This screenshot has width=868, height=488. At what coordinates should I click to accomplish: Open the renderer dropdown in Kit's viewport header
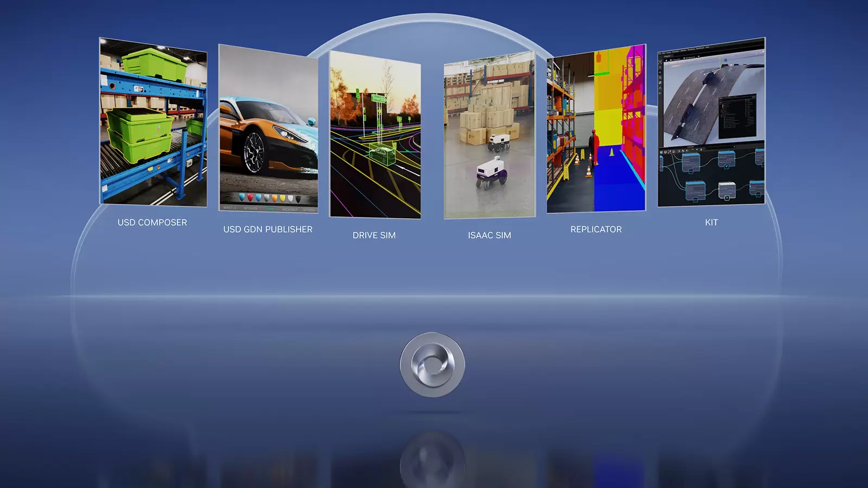click(691, 59)
